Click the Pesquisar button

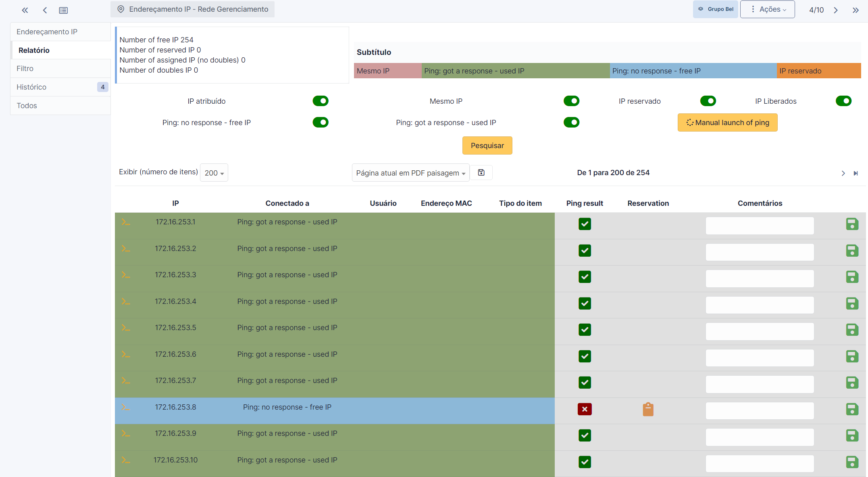click(487, 145)
